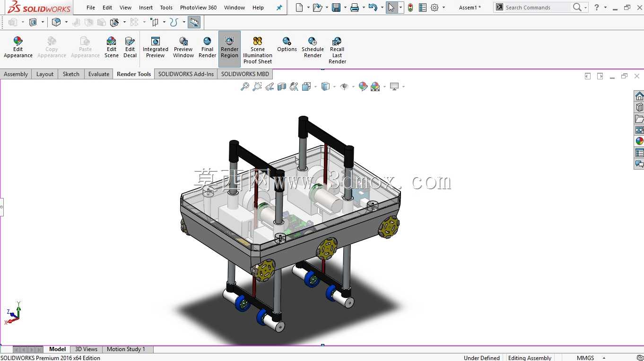Image resolution: width=644 pixels, height=361 pixels.
Task: Open Edit Scene tool
Action: click(x=112, y=48)
